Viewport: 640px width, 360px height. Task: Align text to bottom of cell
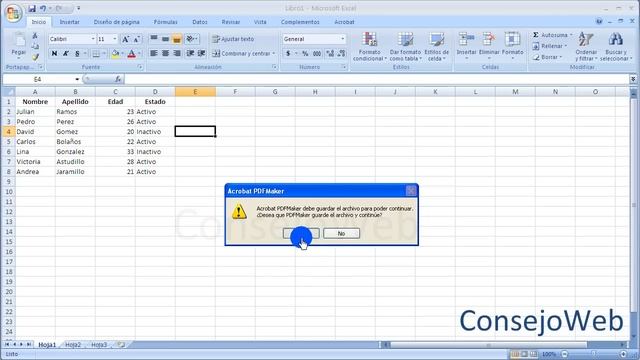click(x=177, y=39)
